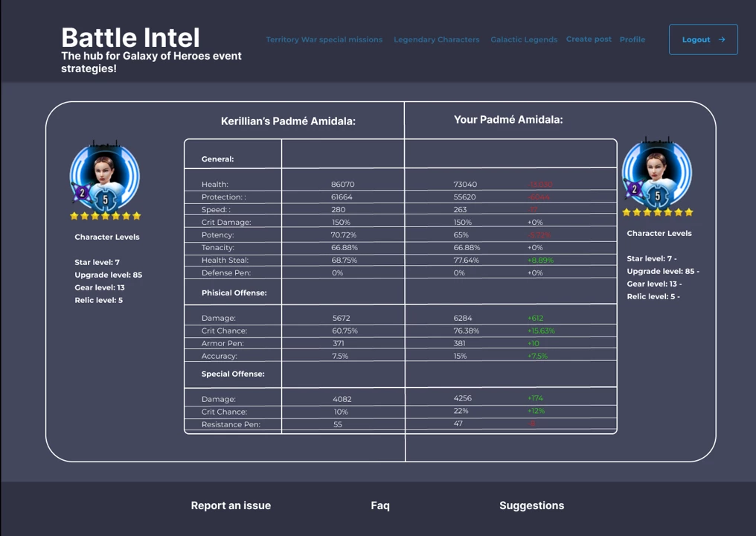The width and height of the screenshot is (756, 536).
Task: Select the first gold star under Kerillian's portrait
Action: tap(74, 216)
